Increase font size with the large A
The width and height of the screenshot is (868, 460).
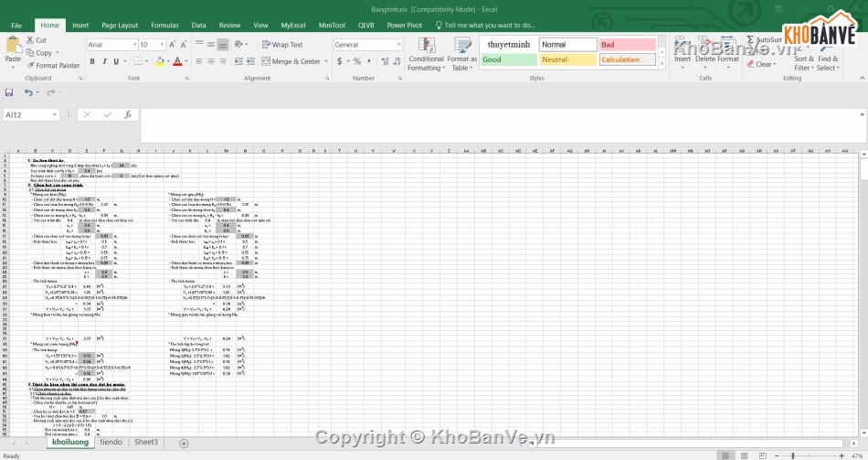pos(172,44)
